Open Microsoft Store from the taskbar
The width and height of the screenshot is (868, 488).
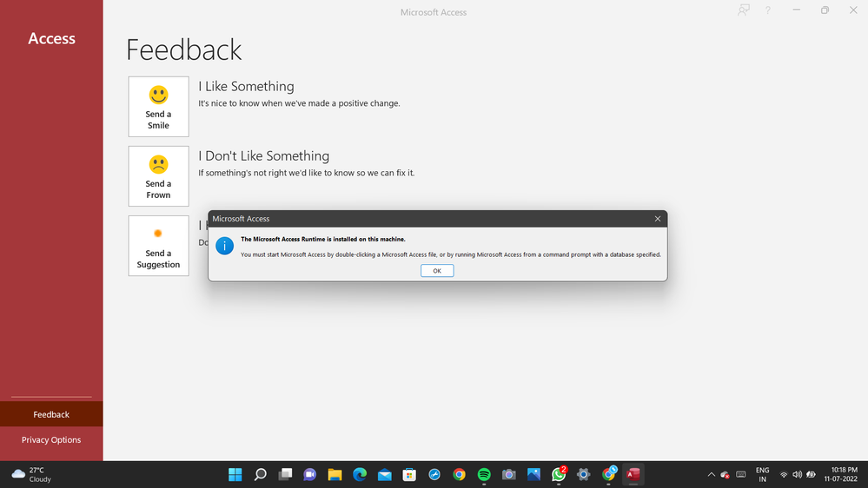pos(409,474)
